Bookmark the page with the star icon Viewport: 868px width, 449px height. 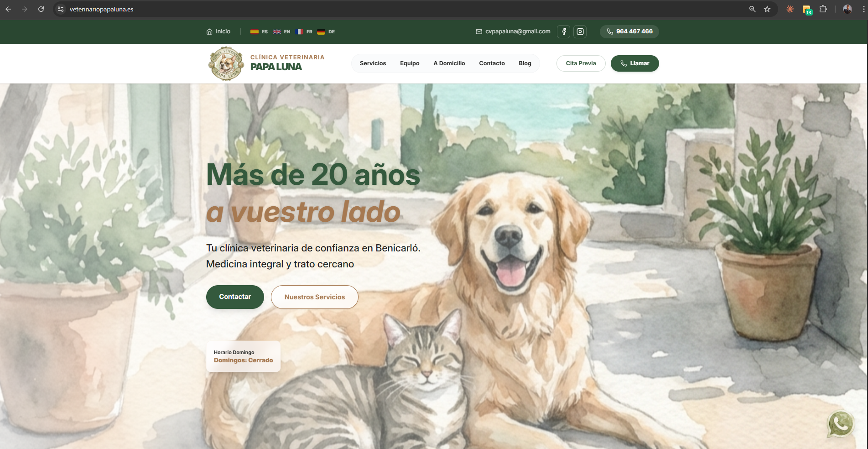(x=768, y=9)
